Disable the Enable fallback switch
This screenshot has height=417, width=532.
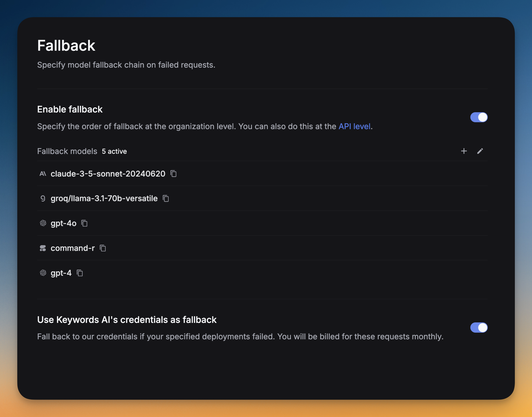coord(479,117)
